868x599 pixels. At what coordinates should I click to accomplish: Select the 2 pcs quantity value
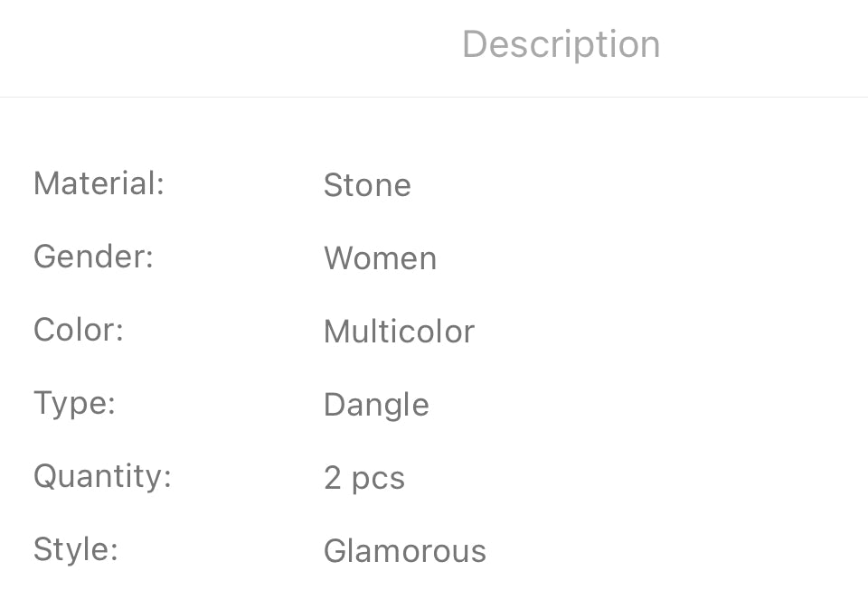[x=364, y=478]
